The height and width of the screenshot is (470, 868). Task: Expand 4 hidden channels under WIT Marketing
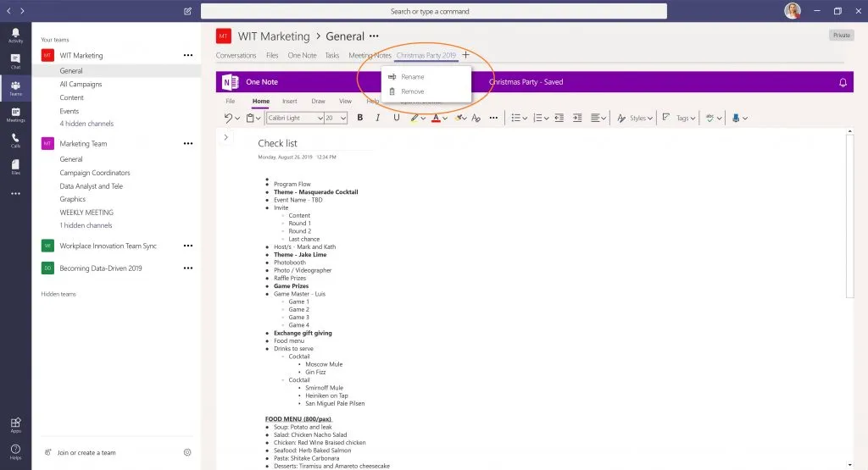86,124
